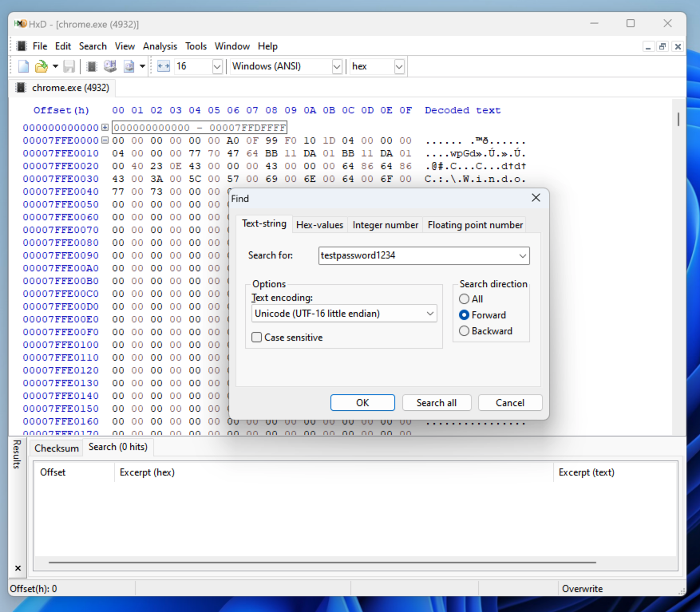Open the Windows (ANSI) charset dropdown
The image size is (700, 612).
(336, 66)
